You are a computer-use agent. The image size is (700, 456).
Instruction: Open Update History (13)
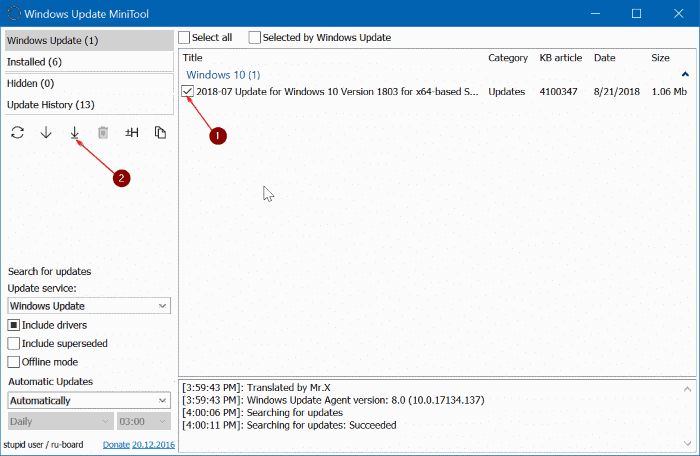pyautogui.click(x=89, y=105)
